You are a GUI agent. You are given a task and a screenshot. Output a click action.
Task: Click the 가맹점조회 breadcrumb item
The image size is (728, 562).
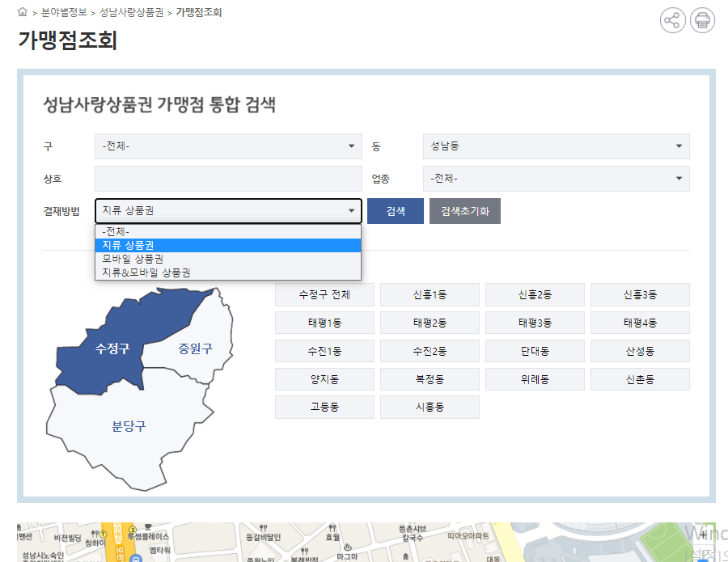pyautogui.click(x=199, y=12)
